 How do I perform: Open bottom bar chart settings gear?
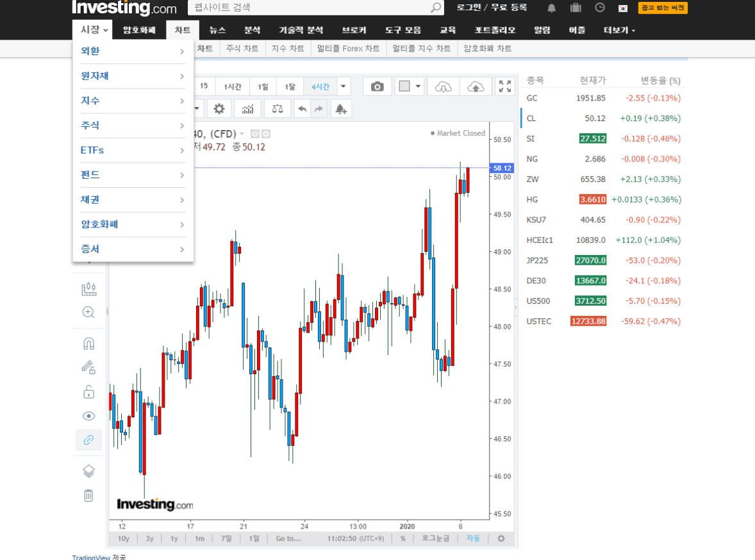501,538
